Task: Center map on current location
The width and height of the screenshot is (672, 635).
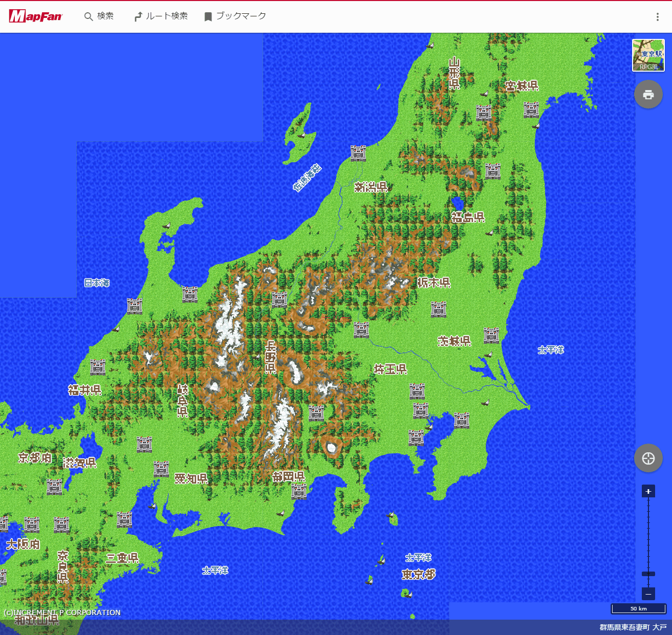Action: [648, 458]
